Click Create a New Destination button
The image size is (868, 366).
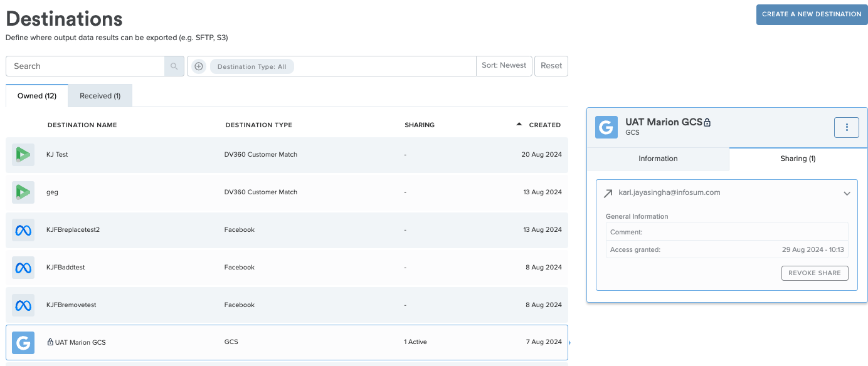tap(812, 14)
